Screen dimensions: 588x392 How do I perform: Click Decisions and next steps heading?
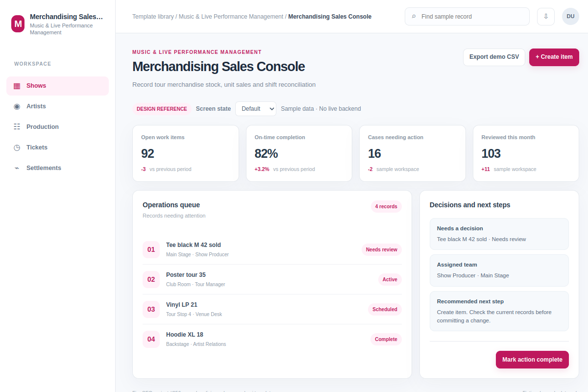click(470, 205)
